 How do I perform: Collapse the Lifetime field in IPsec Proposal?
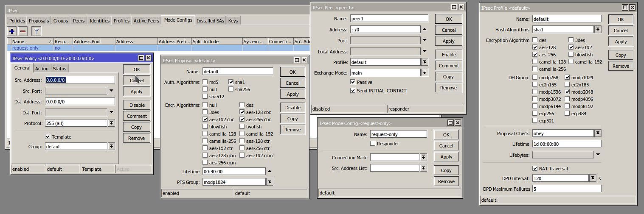270,171
